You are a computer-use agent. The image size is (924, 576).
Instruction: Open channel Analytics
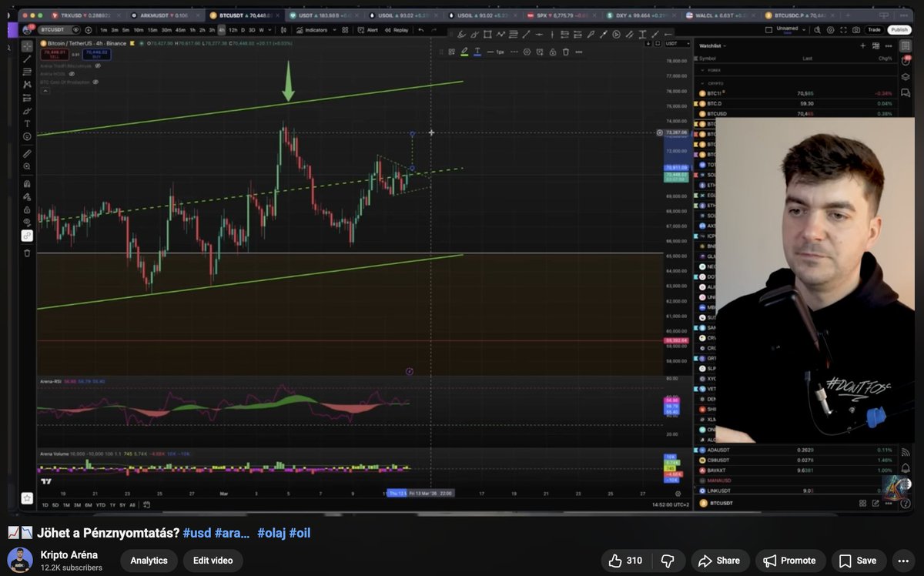149,561
